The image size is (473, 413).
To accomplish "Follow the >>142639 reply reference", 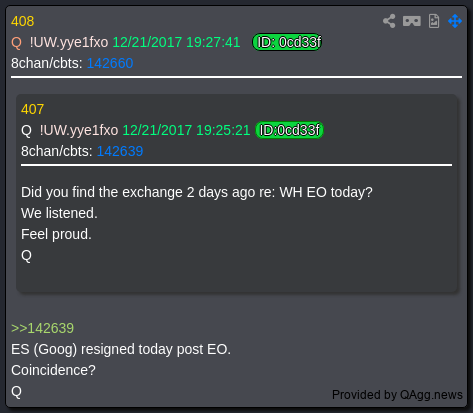I will point(42,328).
